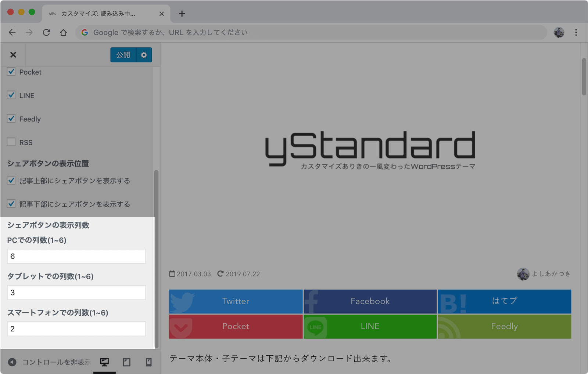
Task: Open Chrome three-dot menu
Action: click(x=576, y=32)
